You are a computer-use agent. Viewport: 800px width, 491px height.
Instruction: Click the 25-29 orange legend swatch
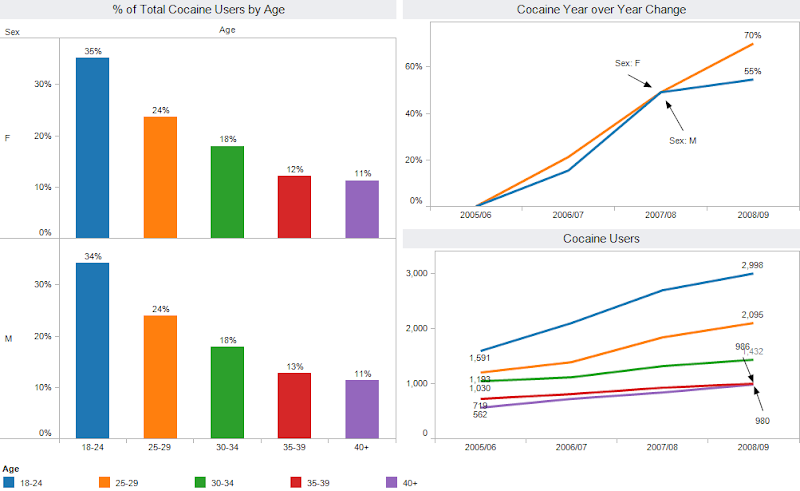[x=104, y=482]
